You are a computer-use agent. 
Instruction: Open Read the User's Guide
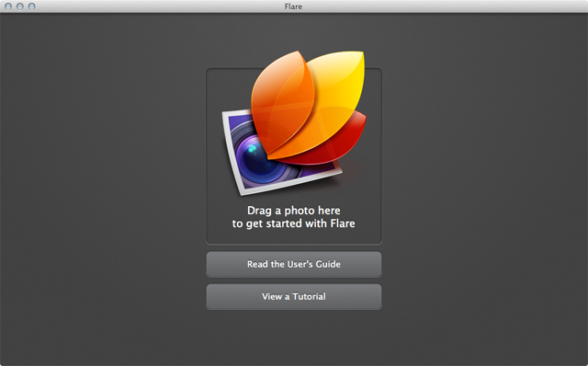[x=294, y=264]
